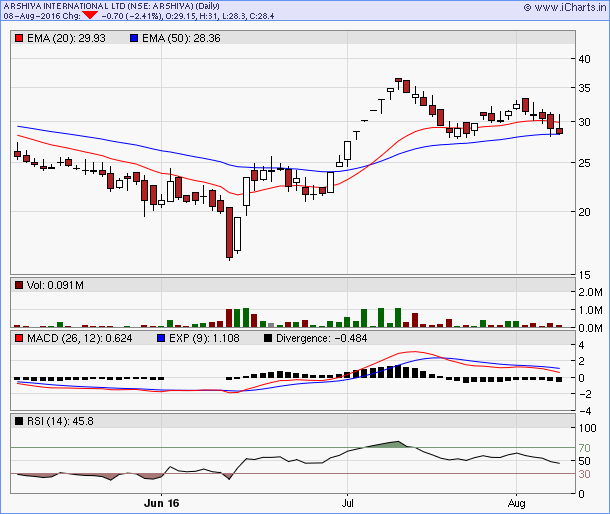Click the date text 08-Aug-2016 Chg
Viewport: 610px width, 514px height.
(42, 16)
